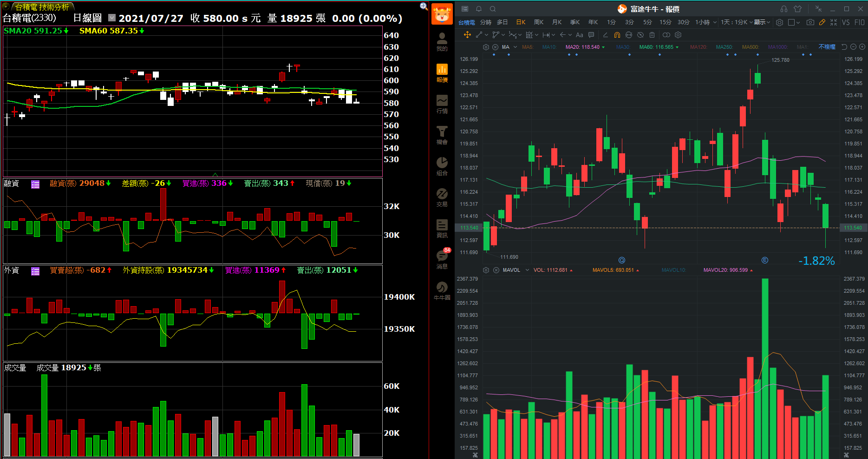
Task: Expand the 1小時 timeframe dropdown
Action: pyautogui.click(x=715, y=22)
